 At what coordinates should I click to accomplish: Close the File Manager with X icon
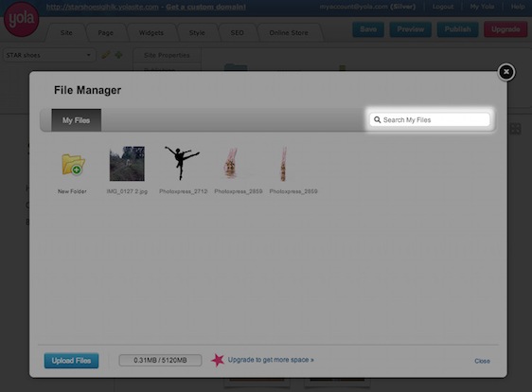point(506,72)
